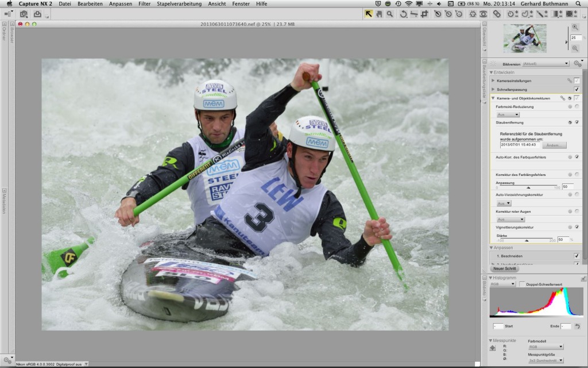
Task: Click the Neuer Schritt button
Action: coord(504,269)
